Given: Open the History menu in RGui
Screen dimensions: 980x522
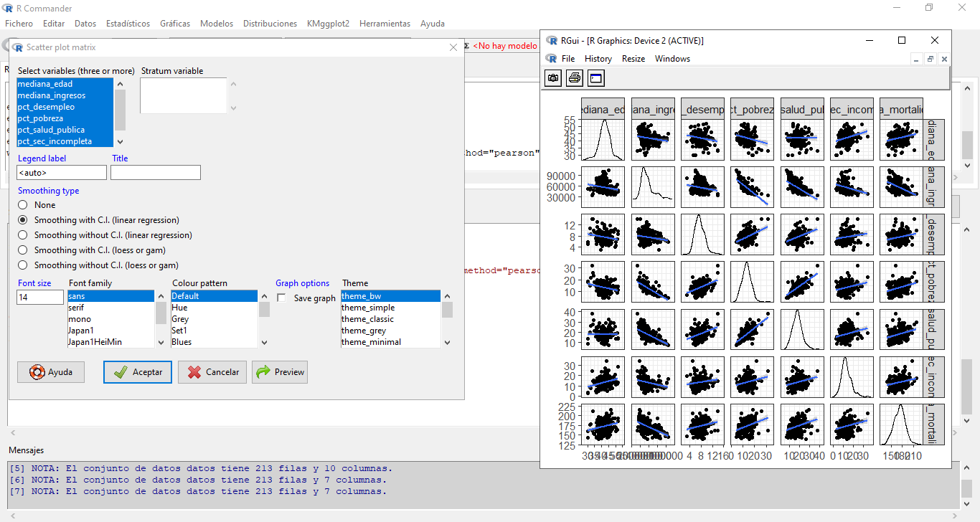Looking at the screenshot, I should tap(598, 59).
